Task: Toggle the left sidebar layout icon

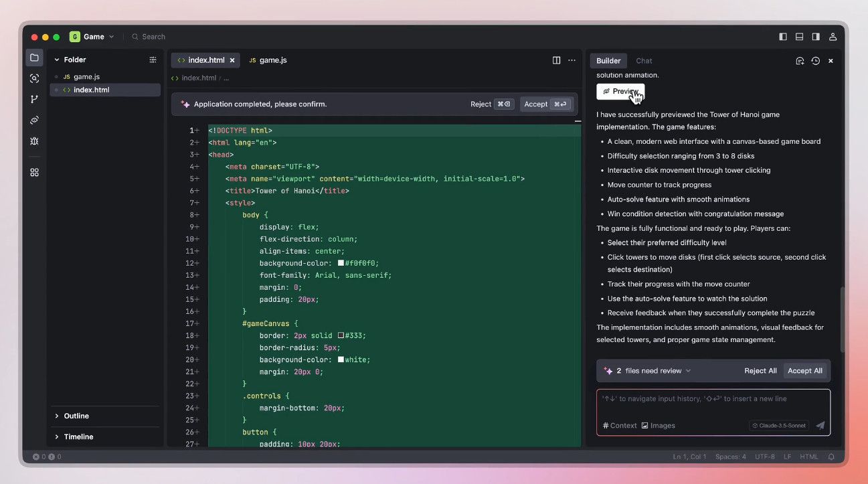Action: point(783,37)
